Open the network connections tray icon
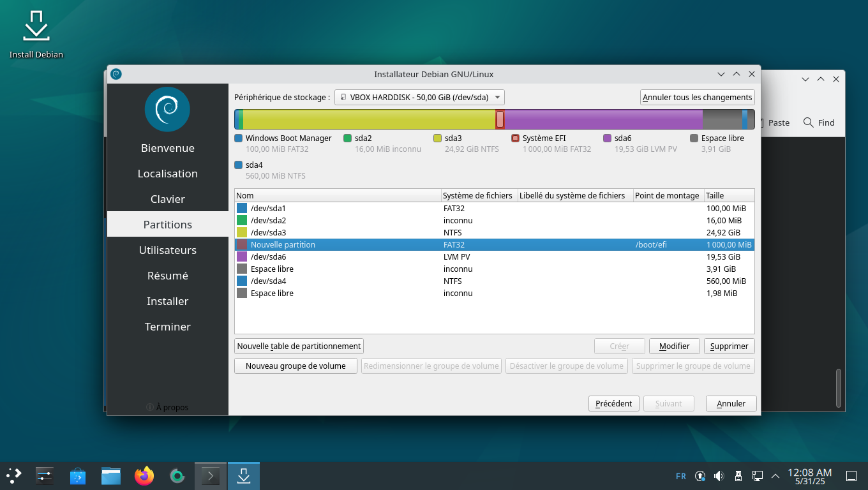868x490 pixels. coord(758,476)
